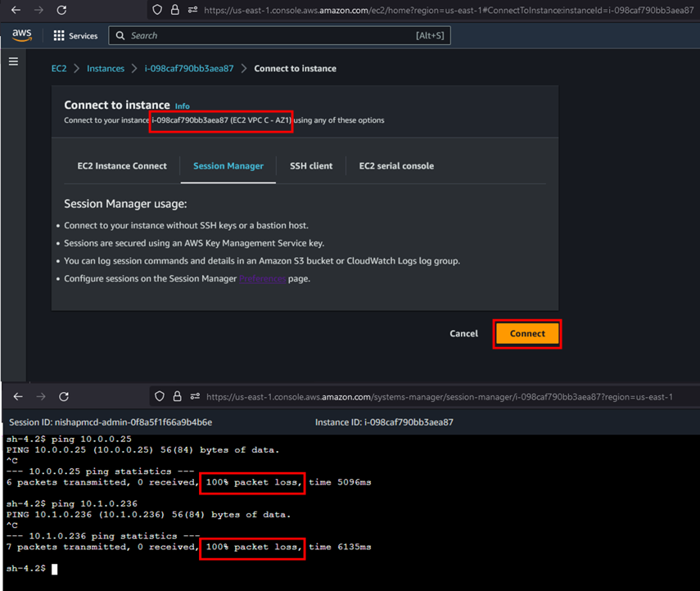The width and height of the screenshot is (700, 591).
Task: Click the lock icon in top address bar
Action: (x=174, y=11)
